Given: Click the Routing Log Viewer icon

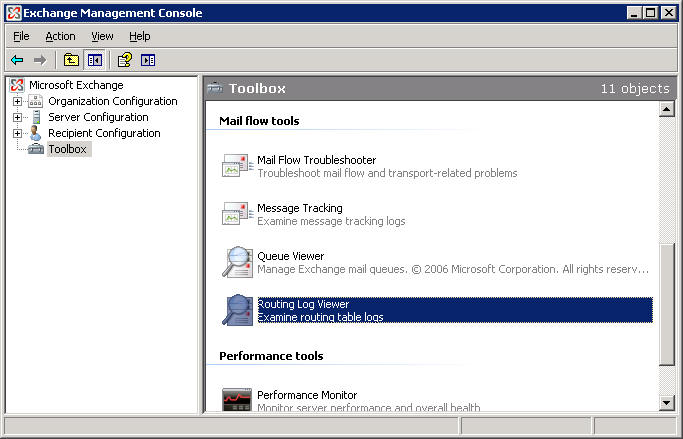Looking at the screenshot, I should tap(237, 310).
